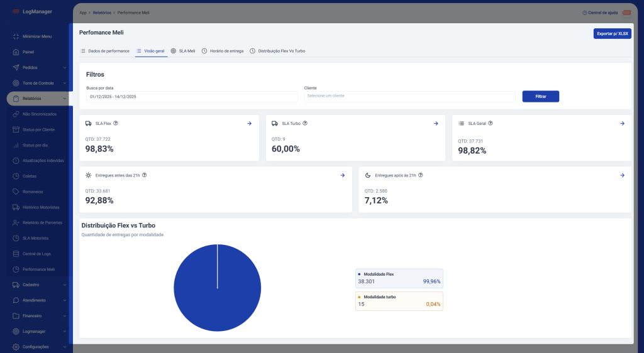The width and height of the screenshot is (644, 353).
Task: Open the flag language selector icon
Action: pos(626,13)
